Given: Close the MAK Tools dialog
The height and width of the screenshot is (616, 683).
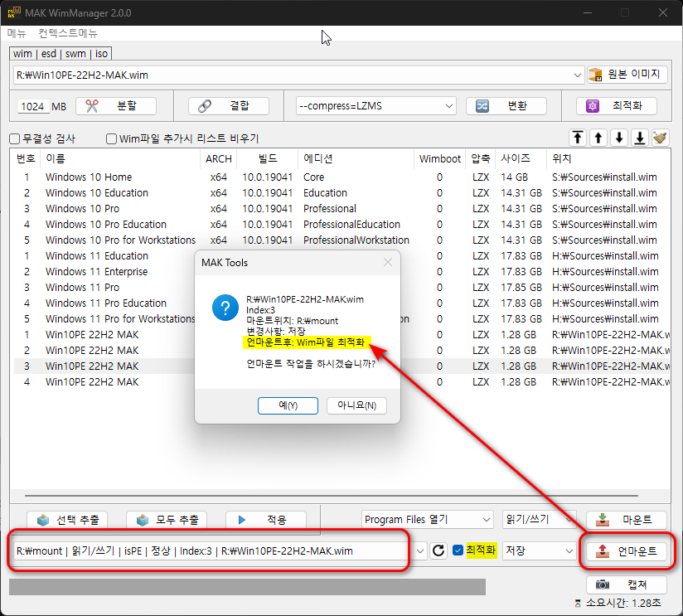Looking at the screenshot, I should 388,262.
